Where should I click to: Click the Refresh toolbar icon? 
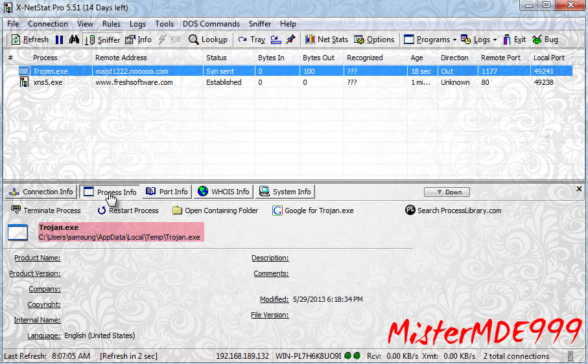[30, 40]
